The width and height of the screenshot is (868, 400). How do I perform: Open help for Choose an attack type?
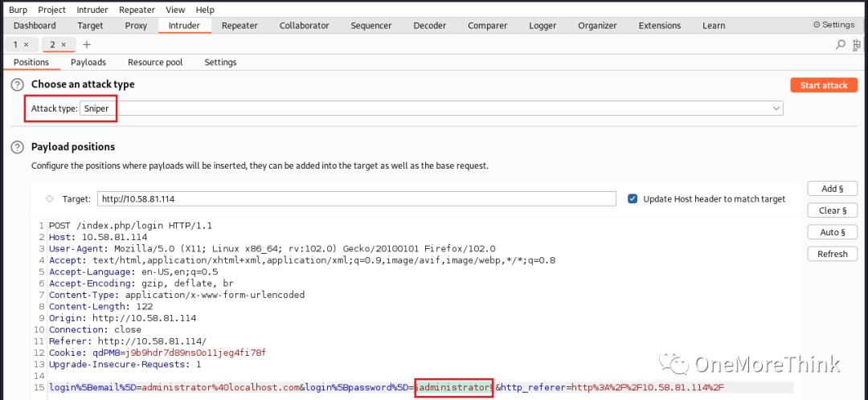pos(18,84)
